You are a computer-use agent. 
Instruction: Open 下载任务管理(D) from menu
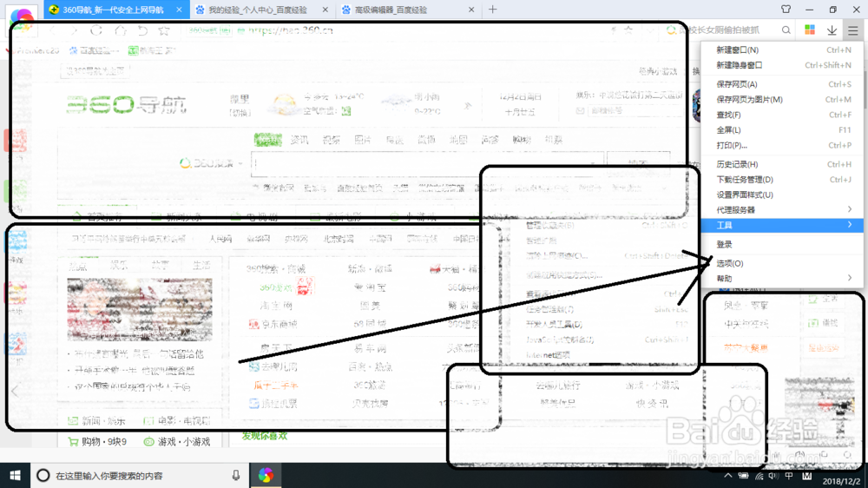pyautogui.click(x=782, y=180)
